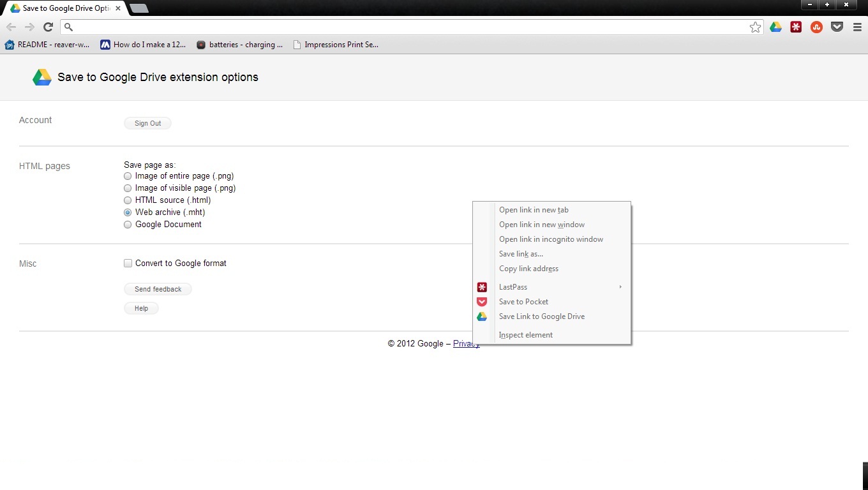Screen dimensions: 868x490
Task: Open the Chrome hamburger menu
Action: click(857, 27)
